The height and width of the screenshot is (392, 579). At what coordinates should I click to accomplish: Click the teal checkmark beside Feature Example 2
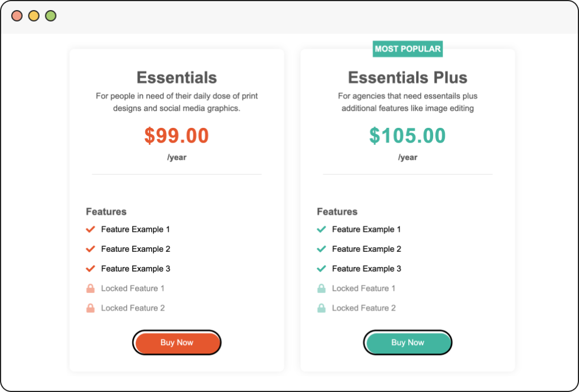[321, 249]
